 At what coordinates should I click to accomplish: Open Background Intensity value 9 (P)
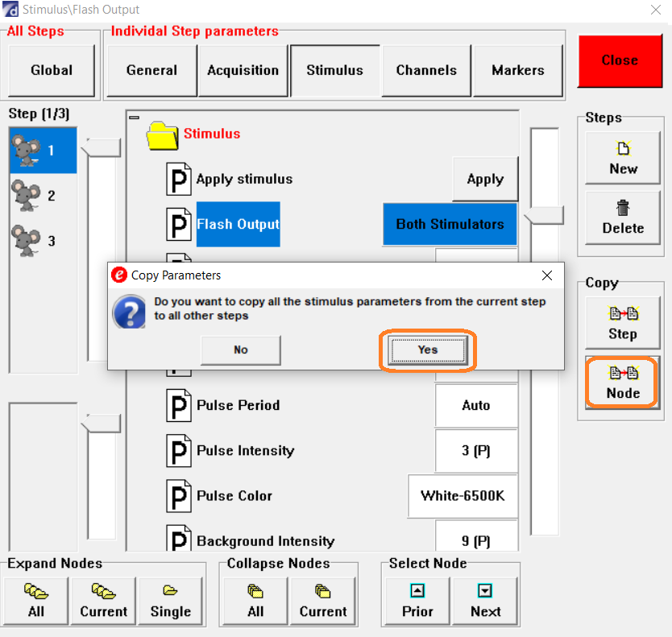point(476,536)
